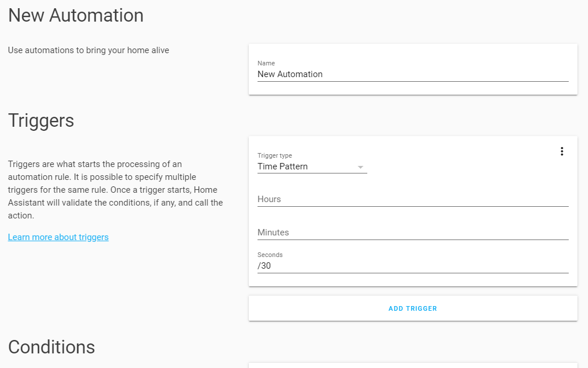Expand the Trigger type dropdown arrow

tap(361, 167)
